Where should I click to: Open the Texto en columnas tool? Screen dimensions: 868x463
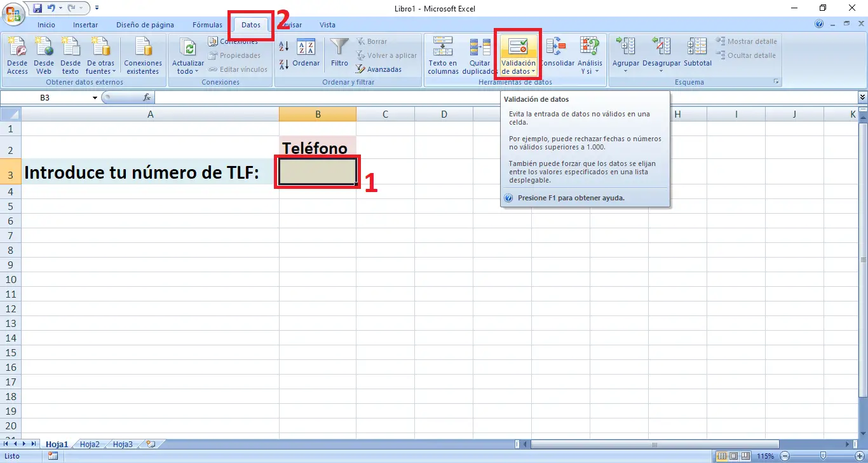(x=443, y=56)
